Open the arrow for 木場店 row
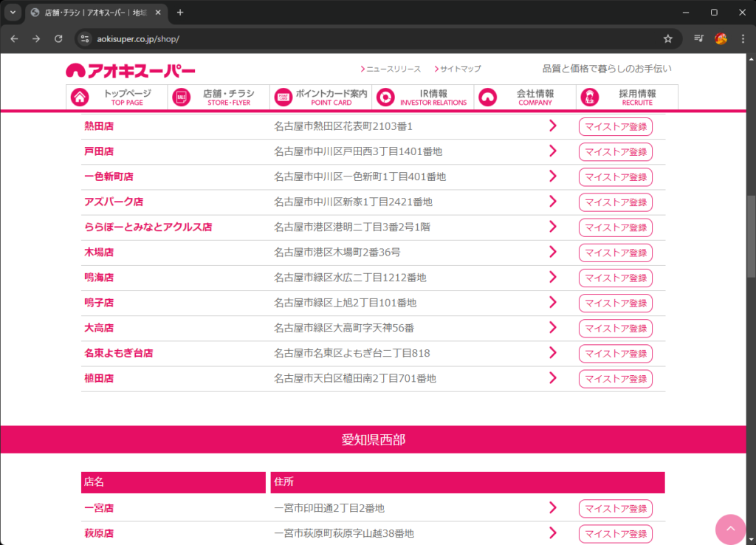Image resolution: width=756 pixels, height=545 pixels. tap(553, 252)
